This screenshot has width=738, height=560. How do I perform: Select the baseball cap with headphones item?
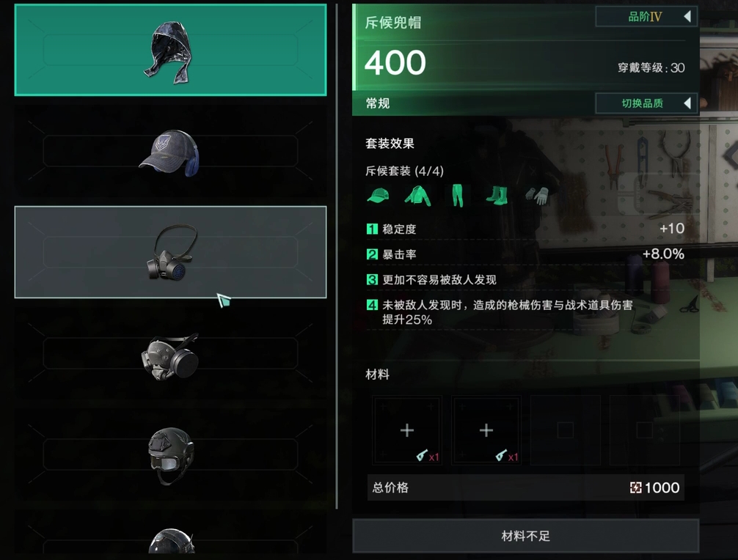tap(170, 152)
